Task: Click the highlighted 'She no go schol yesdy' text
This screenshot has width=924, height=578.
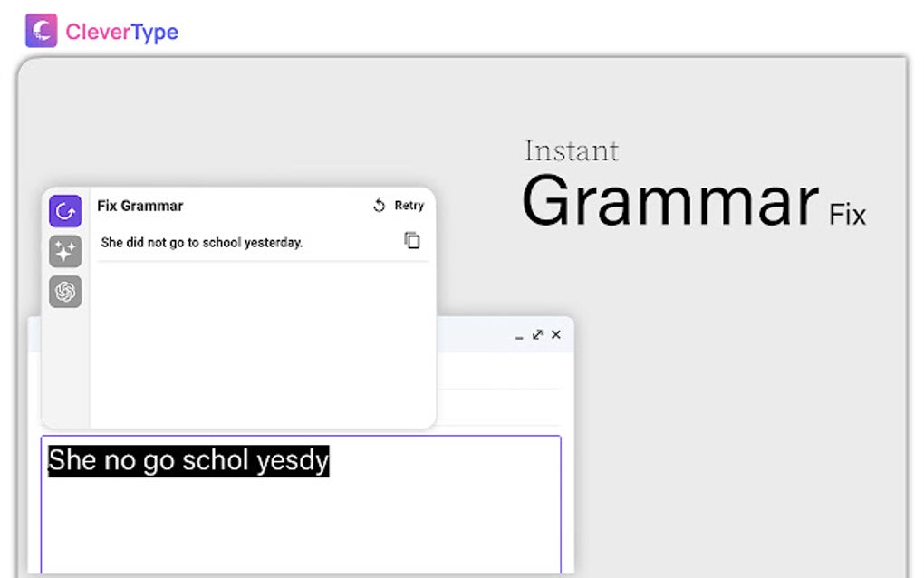Action: click(187, 460)
